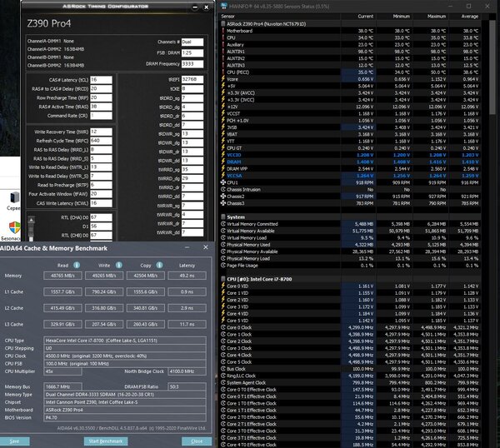Screen dimensions: 500x448
Task: Click the Channels # field showing Dual
Action: 192,42
